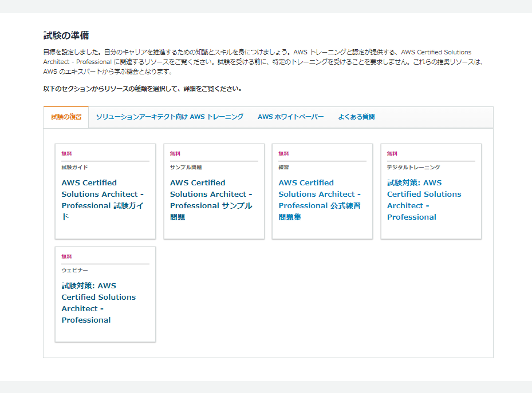Click the ウェビナー category label

coord(74,271)
